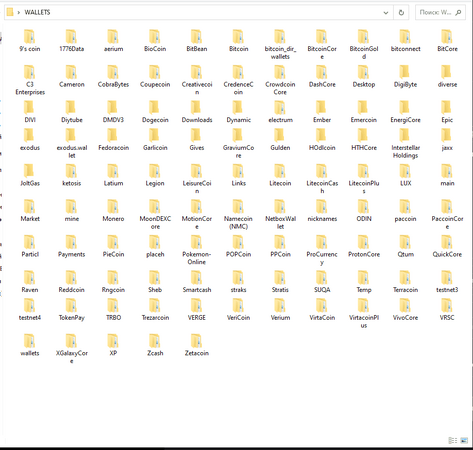Click the BioCoin folder name
473x450 pixels.
155,49
